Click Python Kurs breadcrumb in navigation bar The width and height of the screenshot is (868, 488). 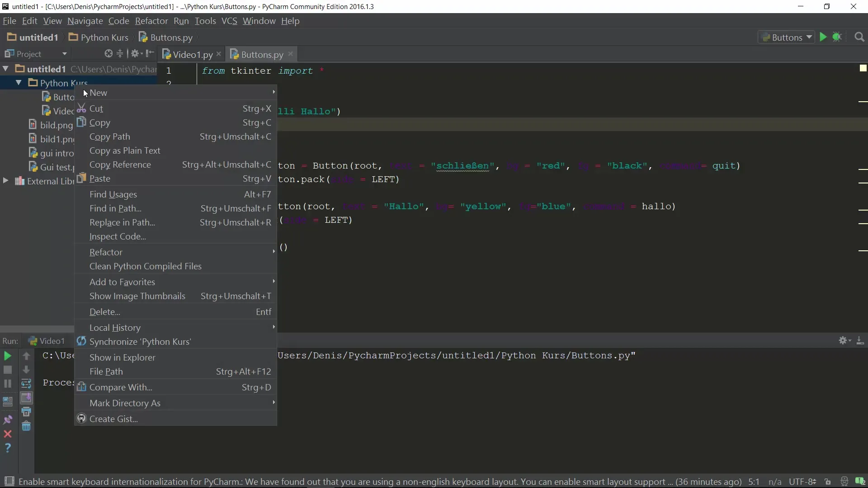(99, 38)
